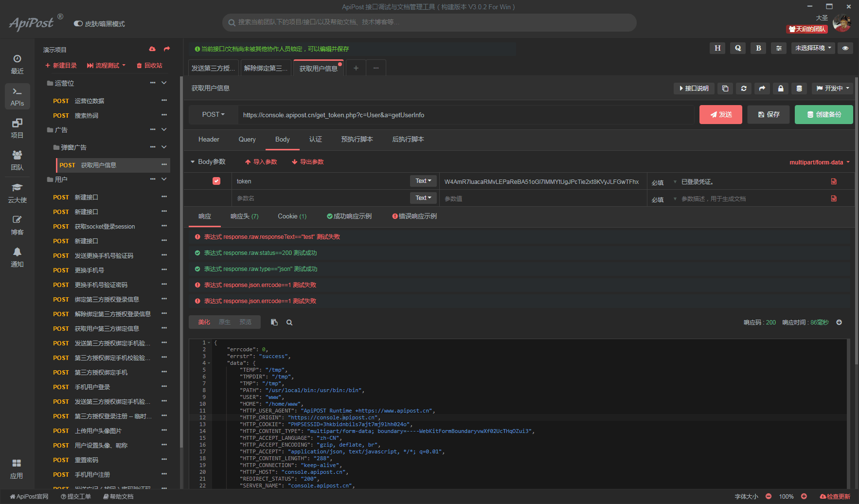Switch to the Query tab

[247, 140]
